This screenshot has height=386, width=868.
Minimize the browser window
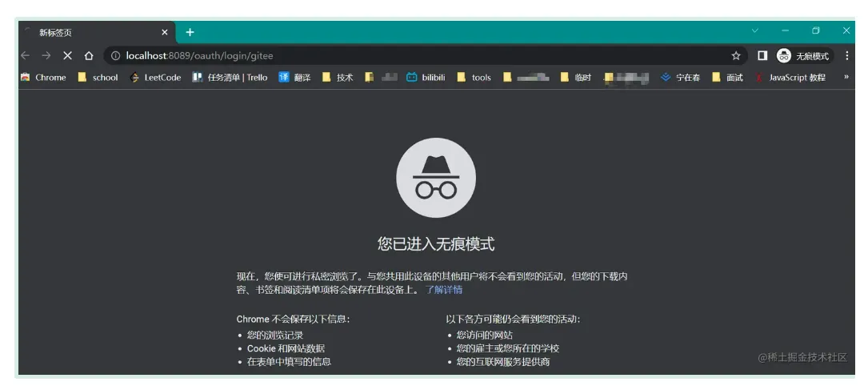[785, 31]
